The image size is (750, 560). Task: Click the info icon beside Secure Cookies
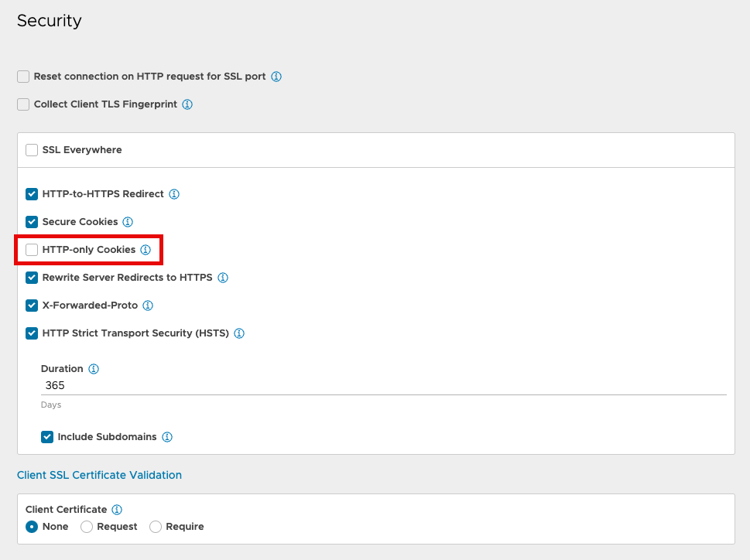[x=128, y=222]
